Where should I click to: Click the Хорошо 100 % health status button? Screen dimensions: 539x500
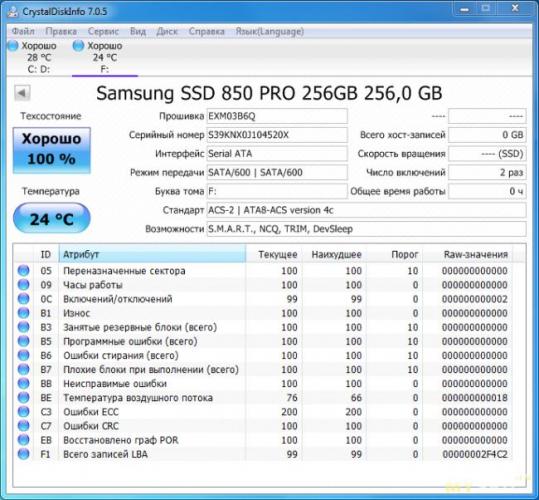pos(52,150)
